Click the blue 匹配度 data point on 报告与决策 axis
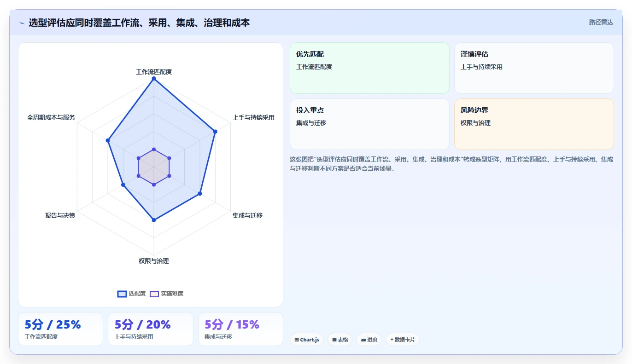632x364 pixels. click(x=123, y=185)
